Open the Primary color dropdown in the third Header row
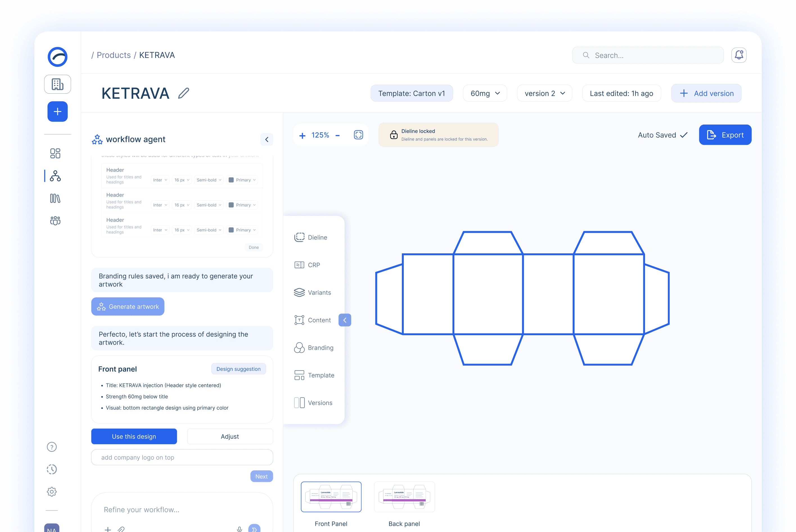Image resolution: width=796 pixels, height=532 pixels. [x=242, y=230]
